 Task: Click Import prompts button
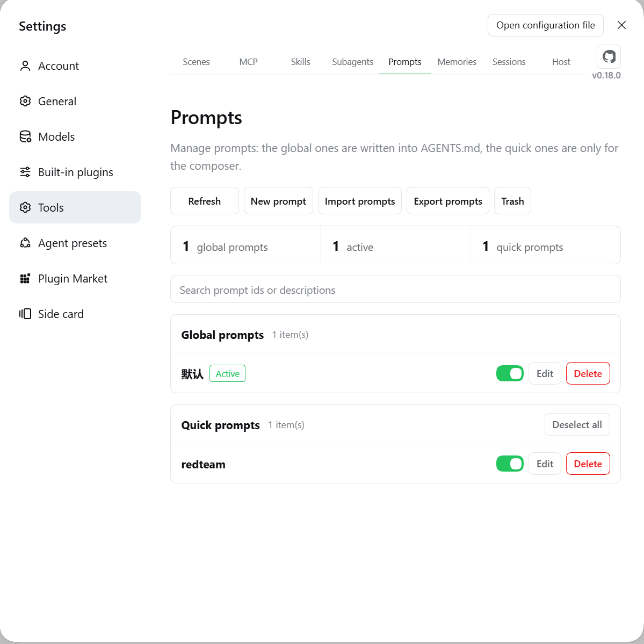click(x=360, y=201)
